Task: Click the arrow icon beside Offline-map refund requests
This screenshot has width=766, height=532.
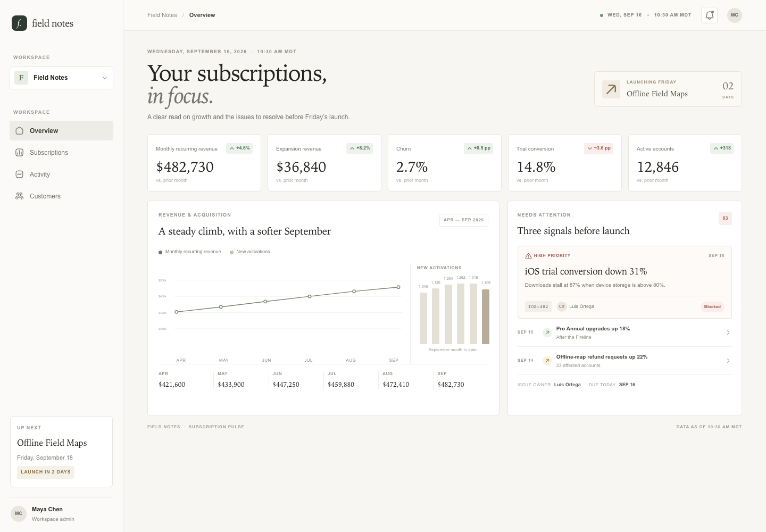Action: [x=547, y=361]
